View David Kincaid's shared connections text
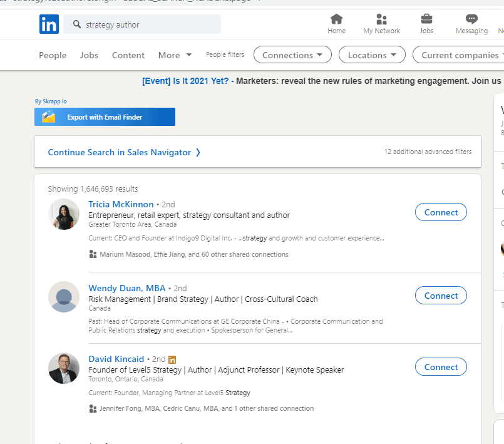The width and height of the screenshot is (504, 444). 207,409
